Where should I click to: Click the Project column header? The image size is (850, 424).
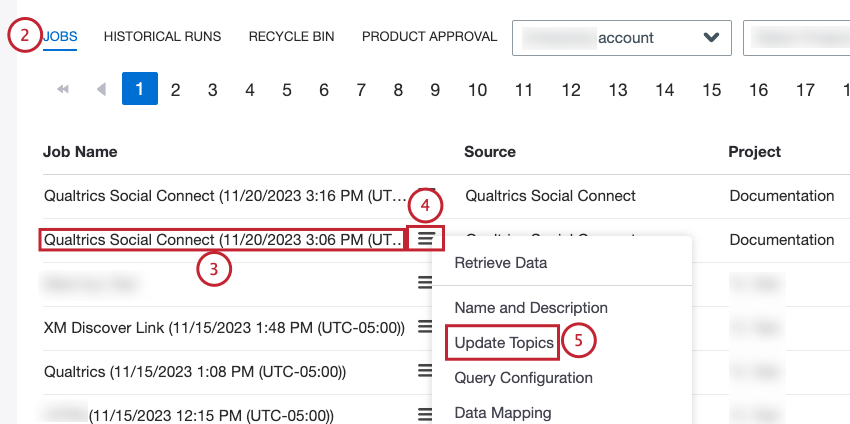tap(755, 152)
